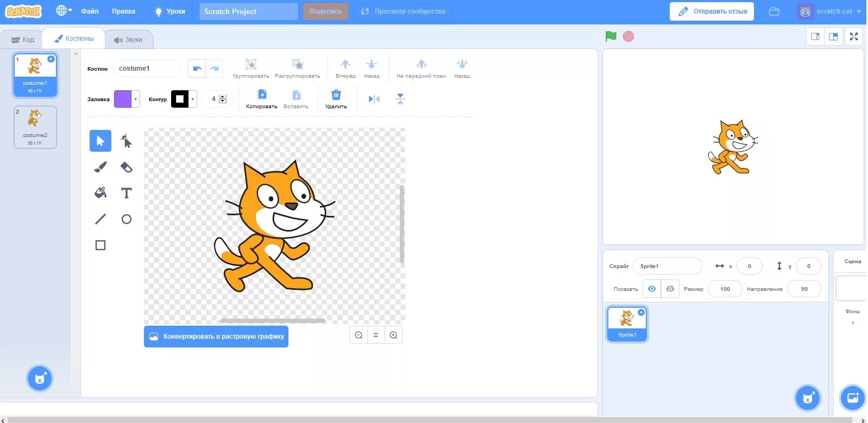Click the canvas vertical scrollbar

(x=402, y=223)
